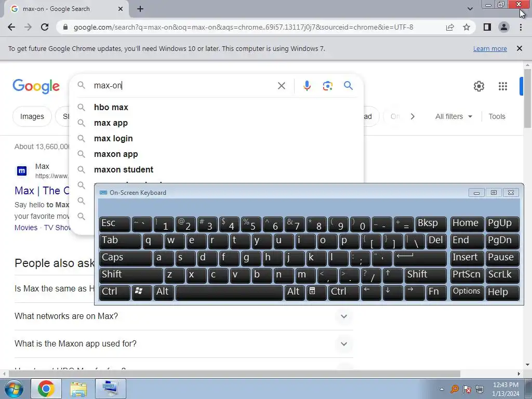
Task: Dismiss the Windows update notification bar
Action: coord(520,48)
